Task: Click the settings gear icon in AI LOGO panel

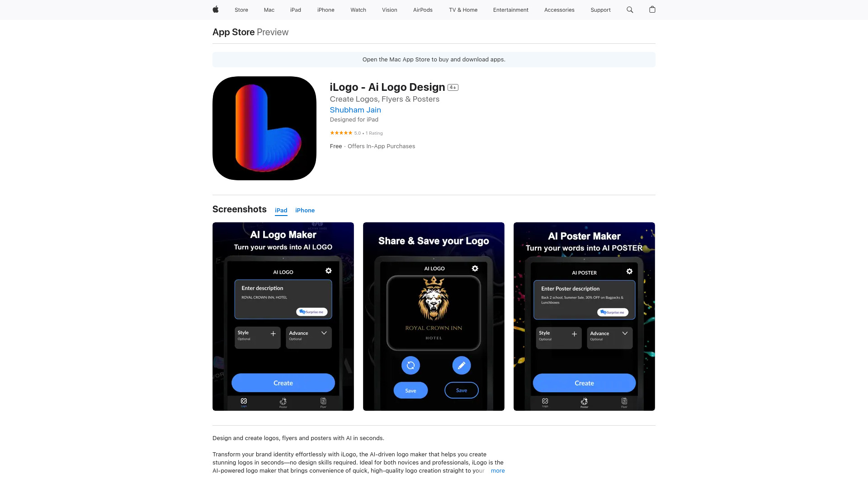Action: (x=328, y=271)
